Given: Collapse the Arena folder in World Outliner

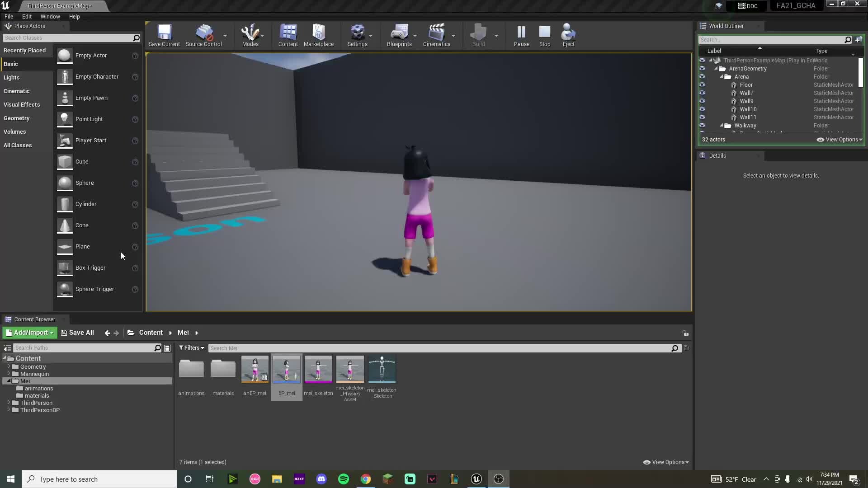Looking at the screenshot, I should coord(721,76).
